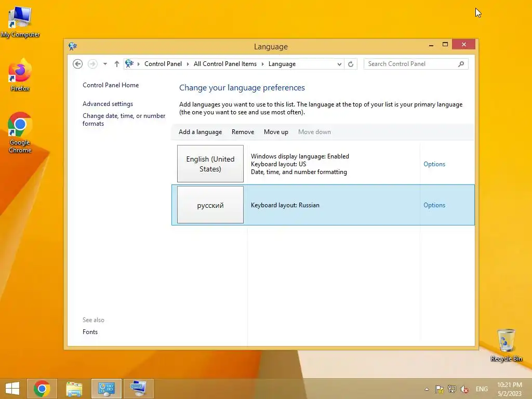
Task: Click Remove in language toolbar
Action: (243, 132)
